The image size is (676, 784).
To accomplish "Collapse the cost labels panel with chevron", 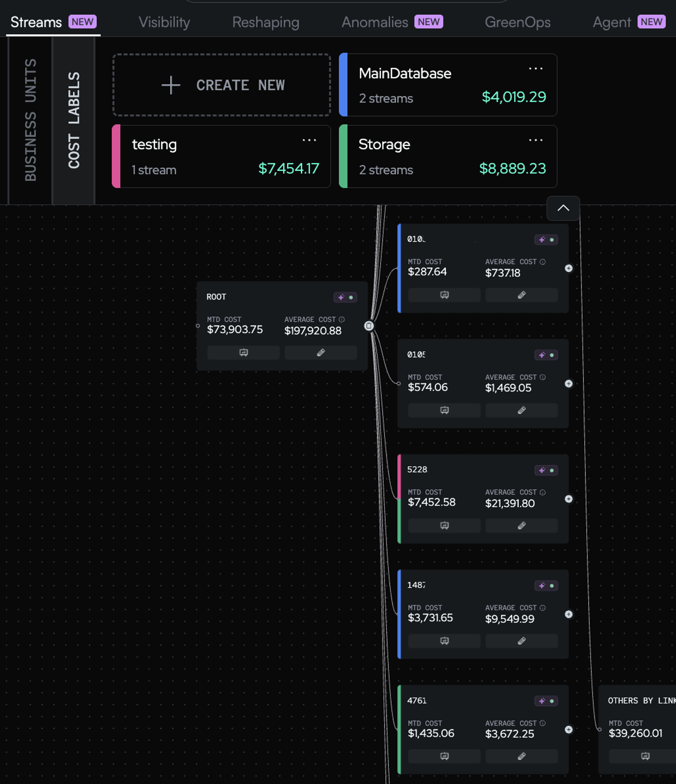I will (x=563, y=208).
